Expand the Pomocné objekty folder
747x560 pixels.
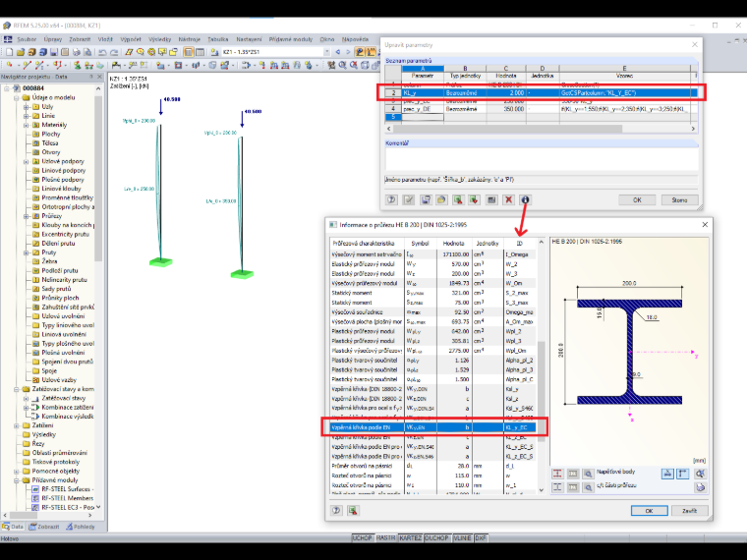tap(17, 471)
